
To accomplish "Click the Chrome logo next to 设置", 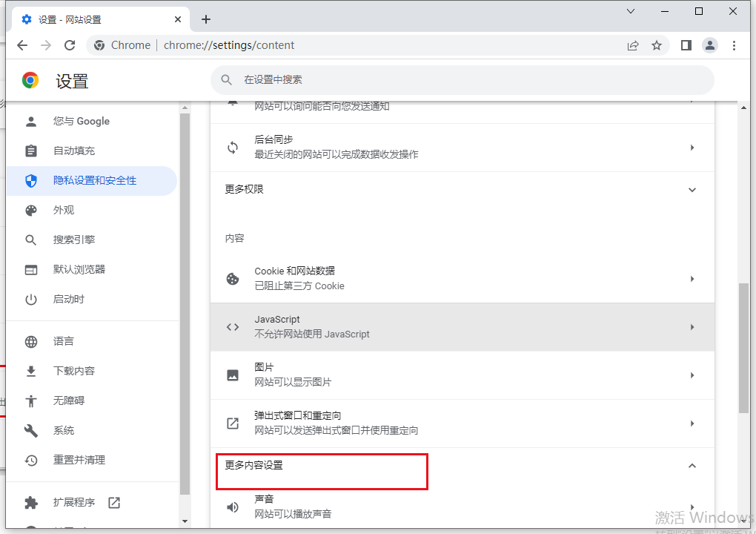I will tap(30, 81).
